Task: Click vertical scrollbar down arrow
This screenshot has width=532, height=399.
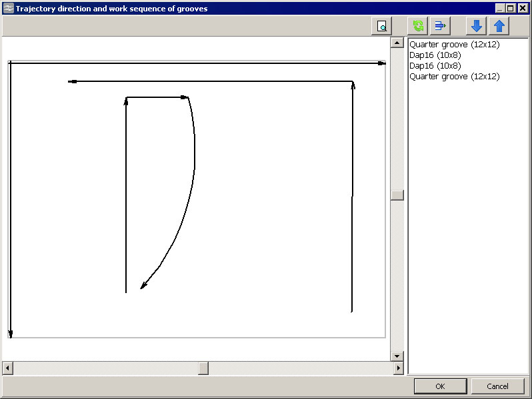Action: (397, 356)
